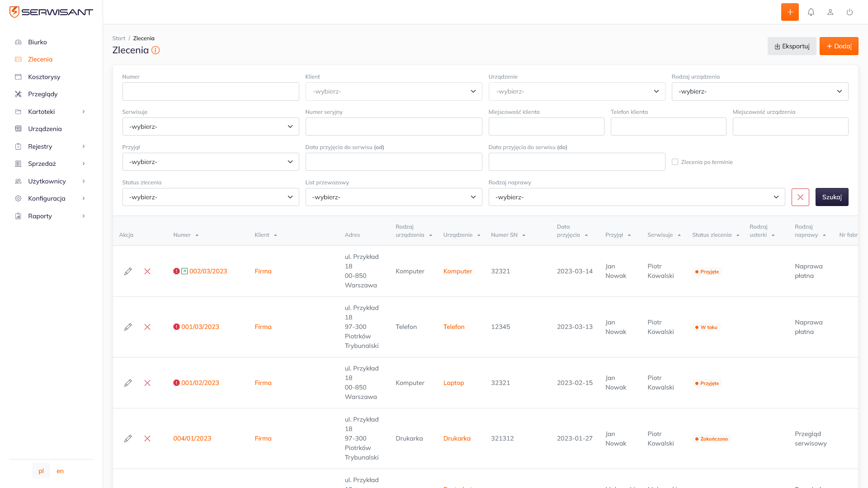Click the orange plus icon in top bar
This screenshot has height=488, width=868.
point(790,12)
